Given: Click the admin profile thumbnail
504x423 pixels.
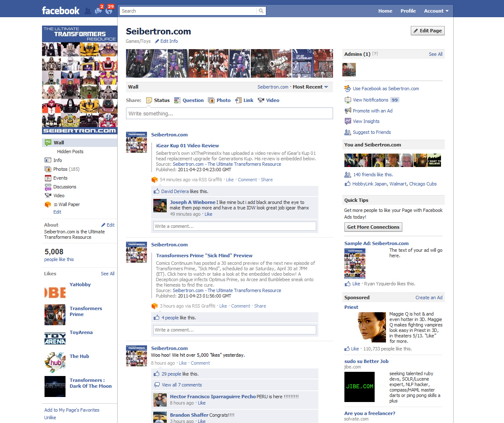Looking at the screenshot, I should [349, 70].
